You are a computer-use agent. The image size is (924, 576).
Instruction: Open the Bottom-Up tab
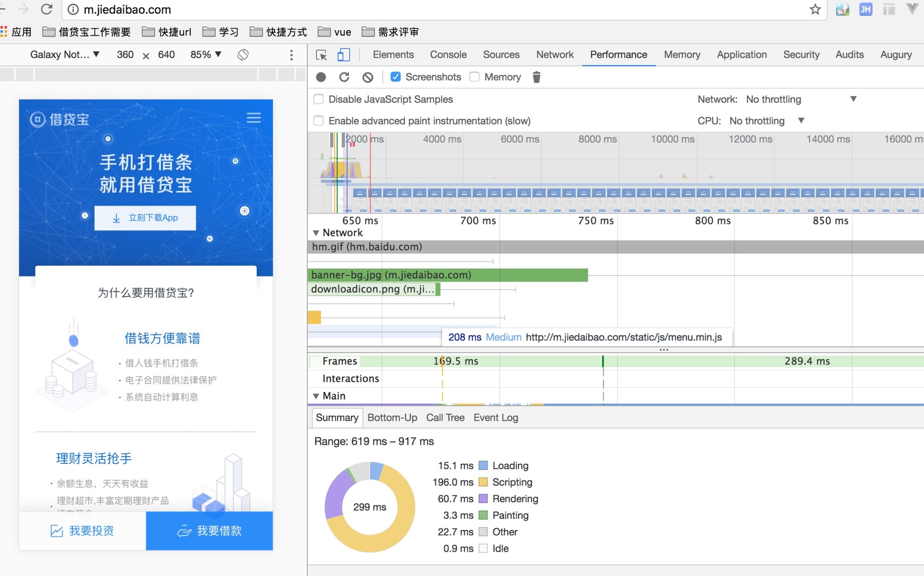(x=392, y=418)
